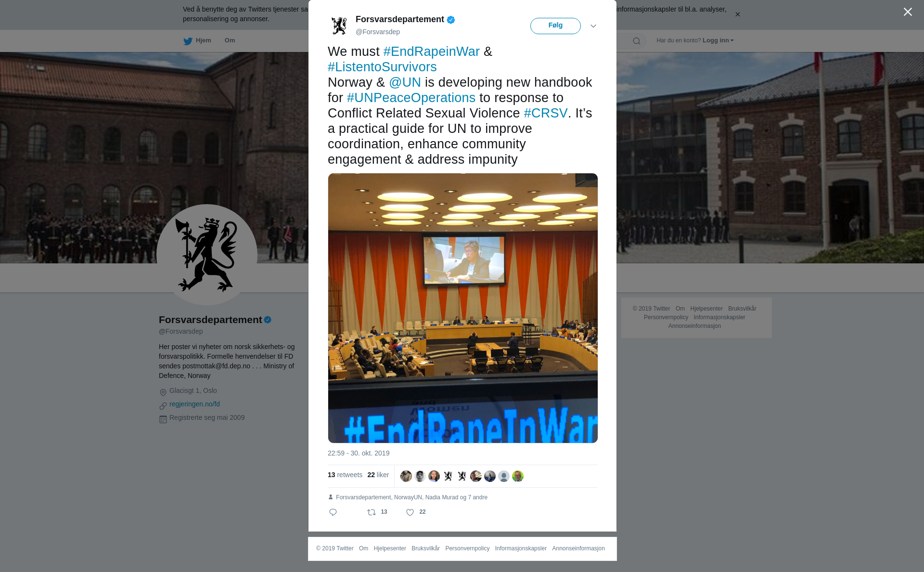Follow the account with Følg button
This screenshot has height=572, width=924.
pyautogui.click(x=555, y=26)
